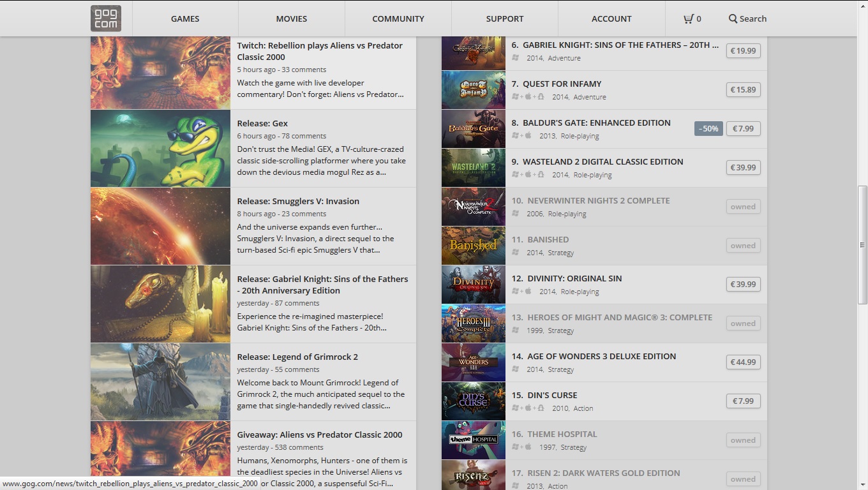Click the Search magnifier icon
This screenshot has height=490, width=868.
733,19
